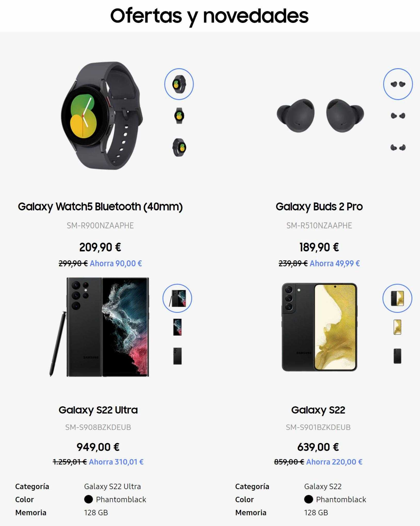This screenshot has width=420, height=526.
Task: Select the S22 Ultra thumbnail with S Pen
Action: pos(177,298)
